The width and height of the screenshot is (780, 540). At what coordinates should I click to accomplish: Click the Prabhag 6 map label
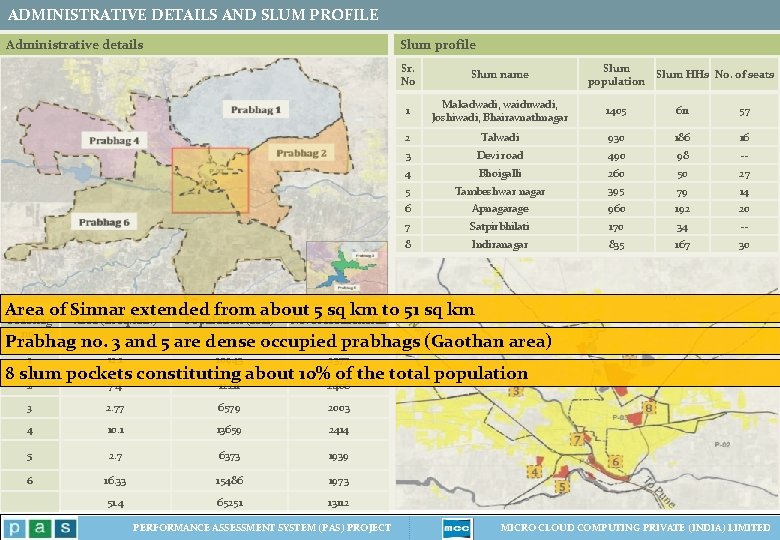[x=104, y=222]
